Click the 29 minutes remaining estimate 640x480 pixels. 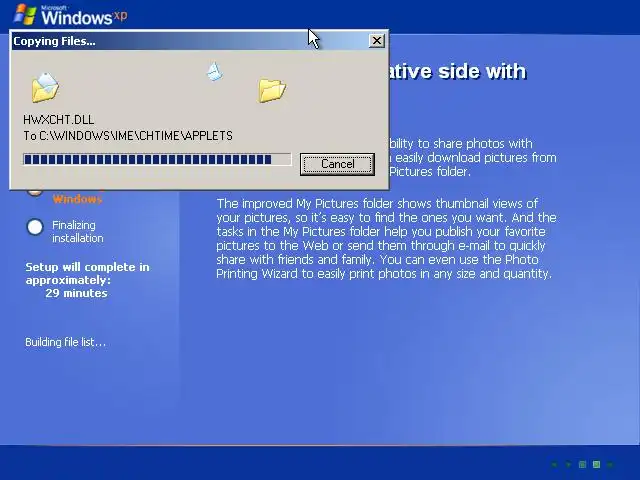[x=76, y=293]
